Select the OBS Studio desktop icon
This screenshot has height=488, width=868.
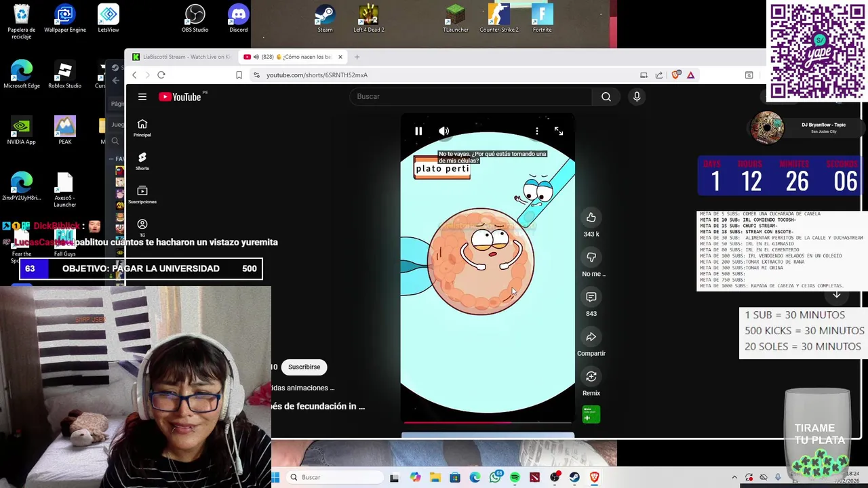(195, 19)
